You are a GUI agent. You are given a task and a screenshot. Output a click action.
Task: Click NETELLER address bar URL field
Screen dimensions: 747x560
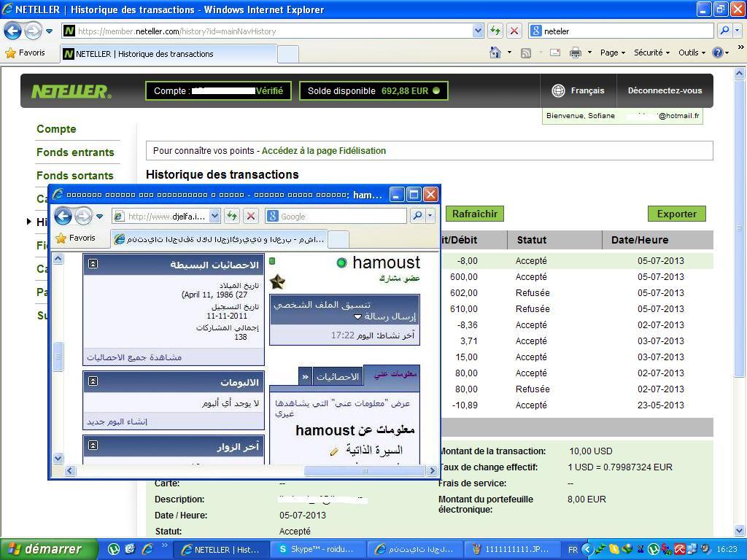274,31
